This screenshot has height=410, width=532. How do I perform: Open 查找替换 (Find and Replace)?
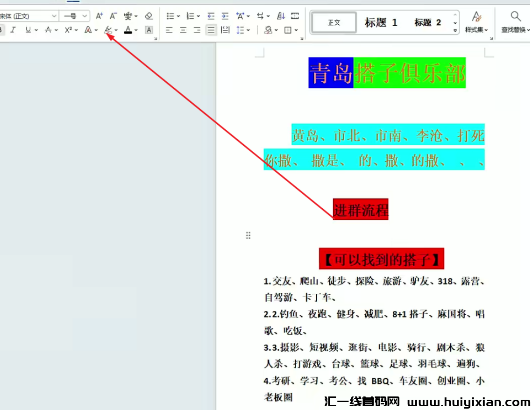[x=515, y=22]
